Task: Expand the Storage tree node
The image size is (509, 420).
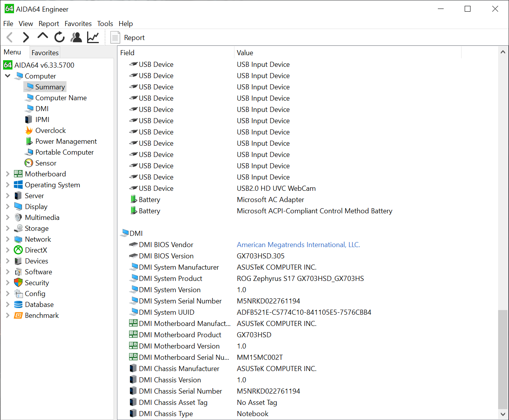Action: [x=7, y=228]
